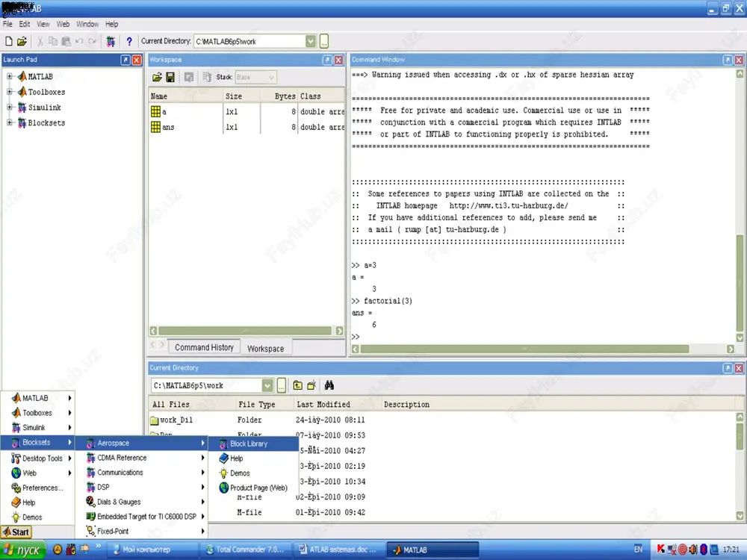Click the Save workspace disk icon
Screen dimensions: 747x560
pos(170,77)
